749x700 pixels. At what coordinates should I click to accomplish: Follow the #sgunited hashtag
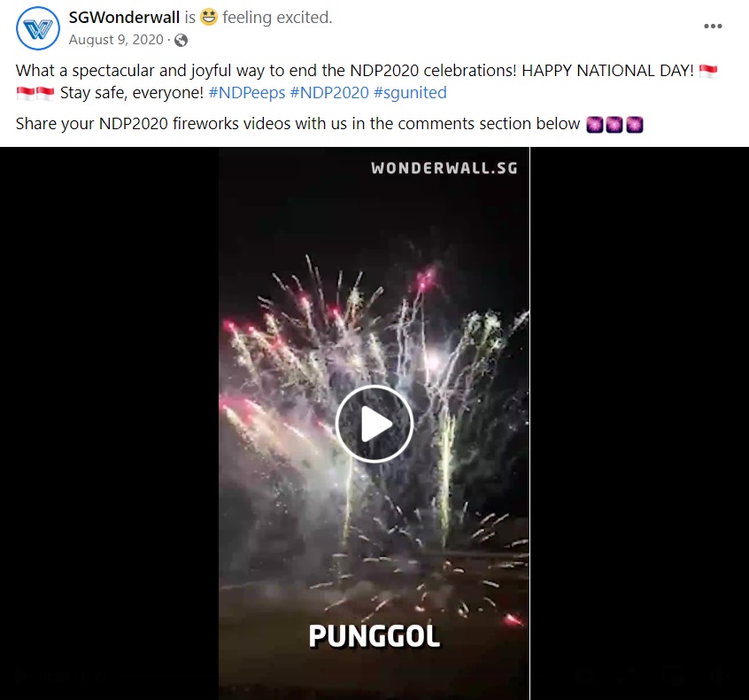(x=410, y=93)
